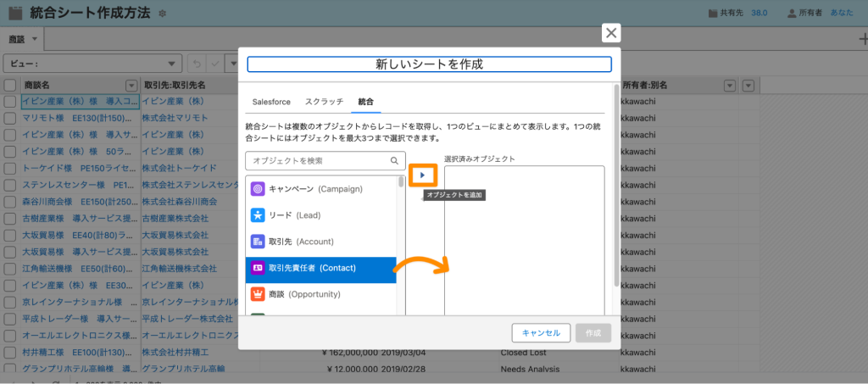Click the Opportunity crown icon
The image size is (868, 384).
coord(258,294)
